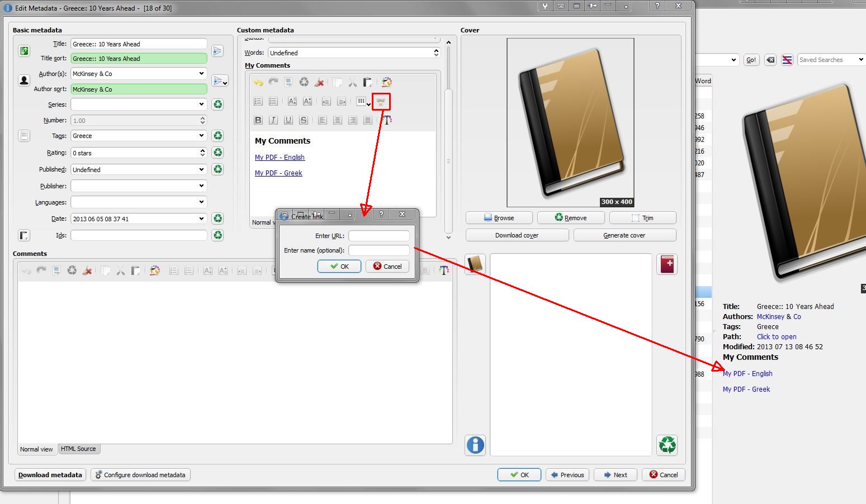Click the Enter URL field
This screenshot has height=504, width=866.
[379, 236]
